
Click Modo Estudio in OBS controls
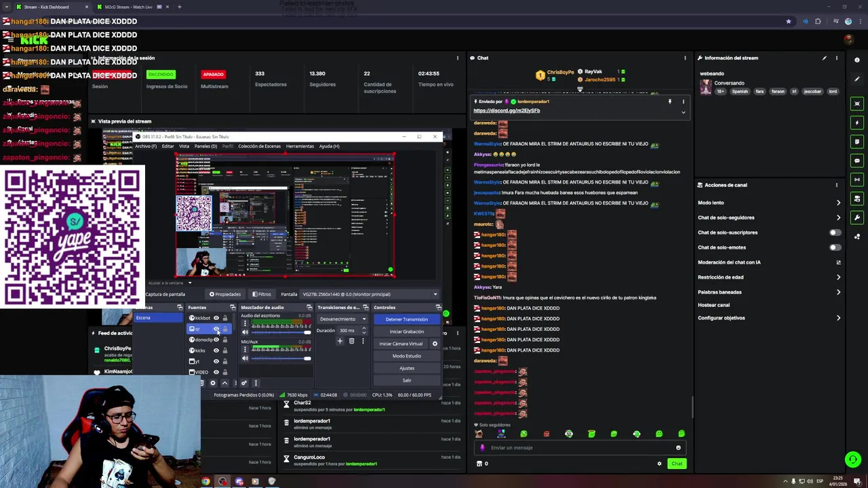click(x=406, y=356)
